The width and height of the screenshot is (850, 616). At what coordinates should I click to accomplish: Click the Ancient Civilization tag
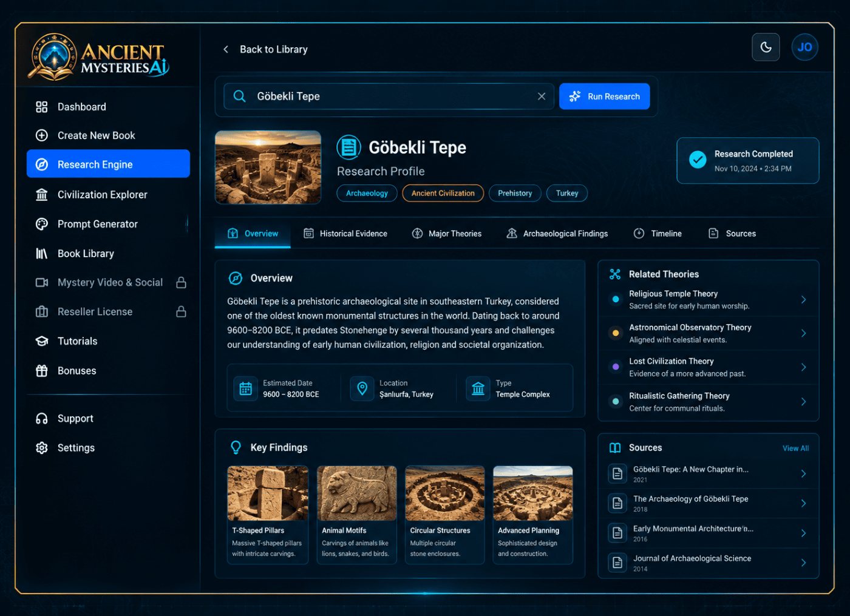coord(443,193)
